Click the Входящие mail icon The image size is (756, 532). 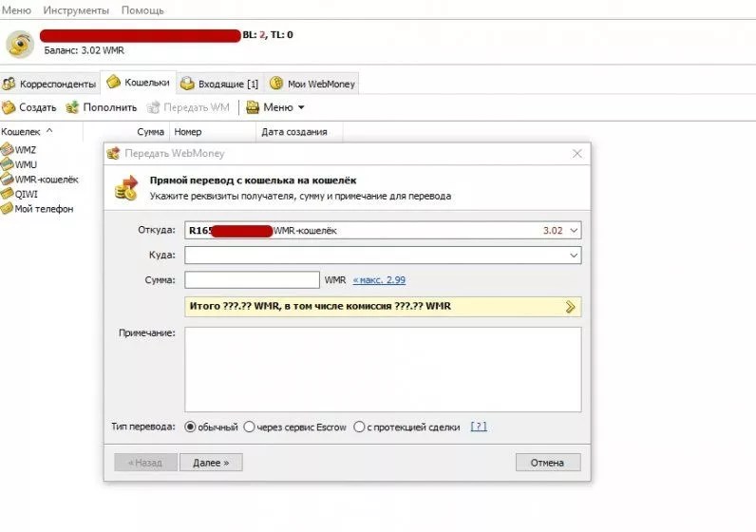pyautogui.click(x=187, y=84)
